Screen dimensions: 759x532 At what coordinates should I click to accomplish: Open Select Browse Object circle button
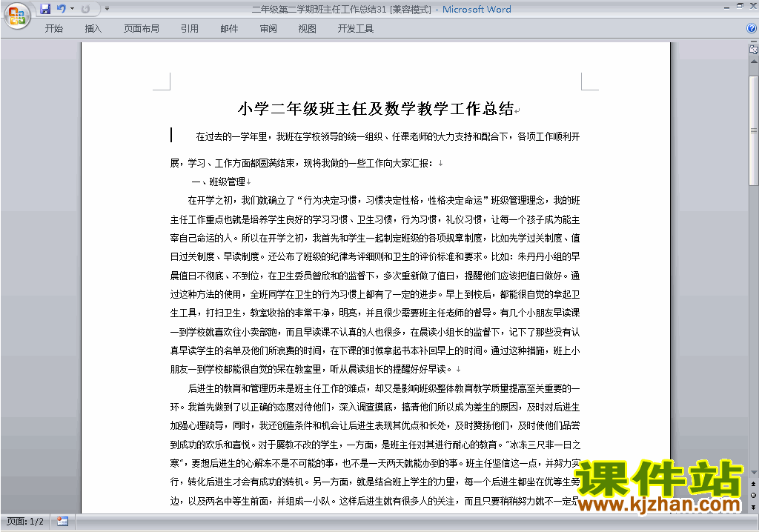(x=754, y=495)
